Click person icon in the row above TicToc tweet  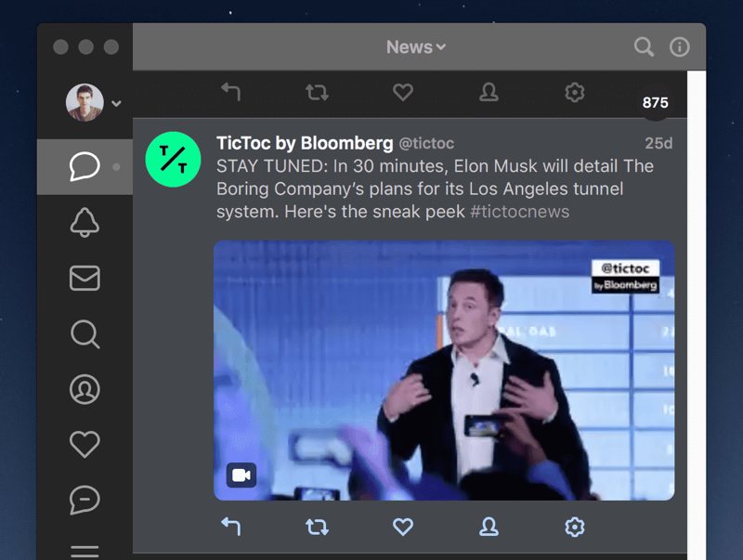(x=489, y=92)
